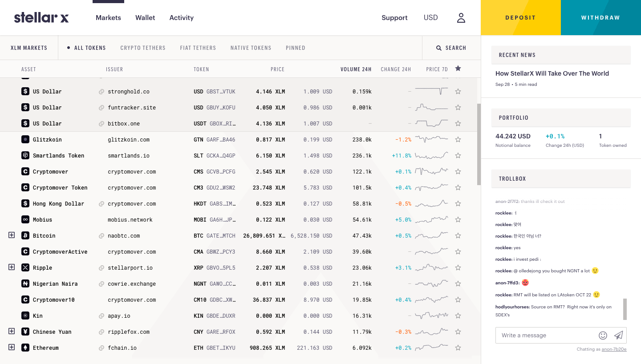Send message with paper plane icon
The image size is (641, 364).
(618, 336)
